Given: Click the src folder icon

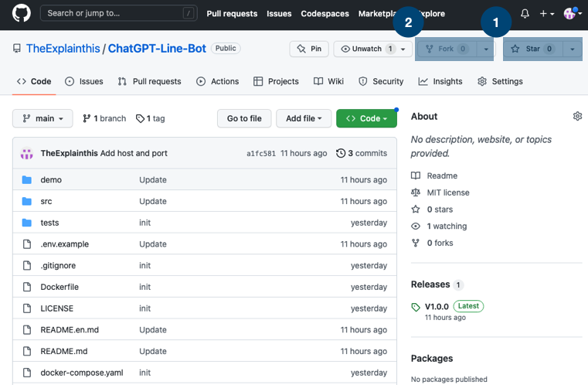Looking at the screenshot, I should (26, 201).
